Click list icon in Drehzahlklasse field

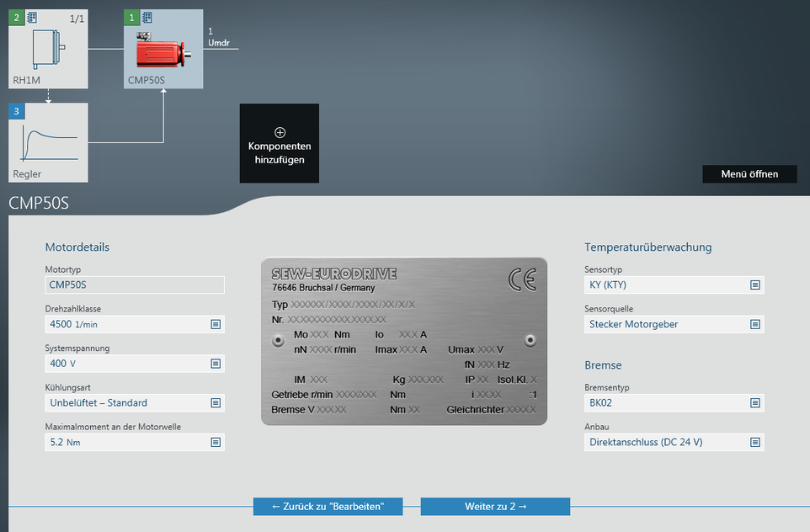click(x=216, y=324)
